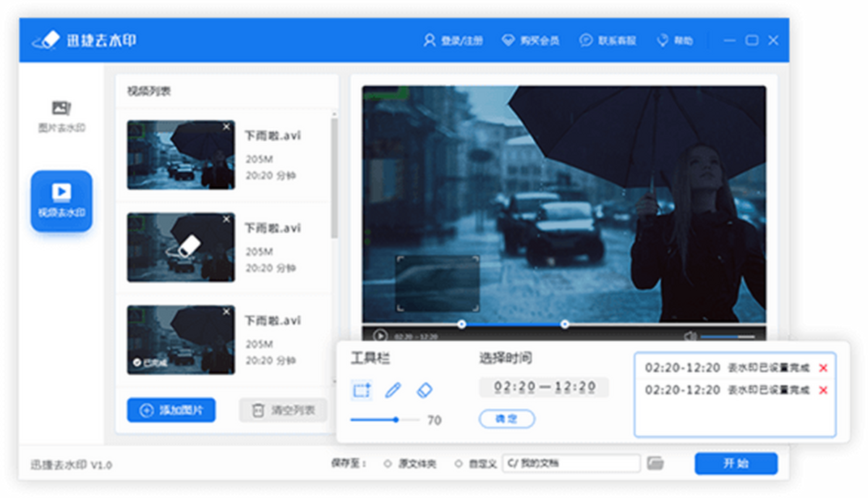Image resolution: width=868 pixels, height=498 pixels.
Task: Click the browse folder icon
Action: [x=655, y=463]
